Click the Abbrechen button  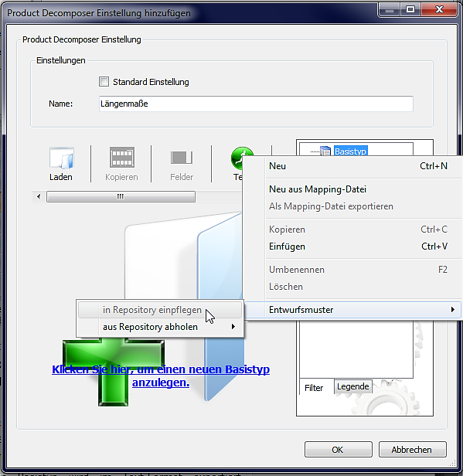(x=412, y=449)
